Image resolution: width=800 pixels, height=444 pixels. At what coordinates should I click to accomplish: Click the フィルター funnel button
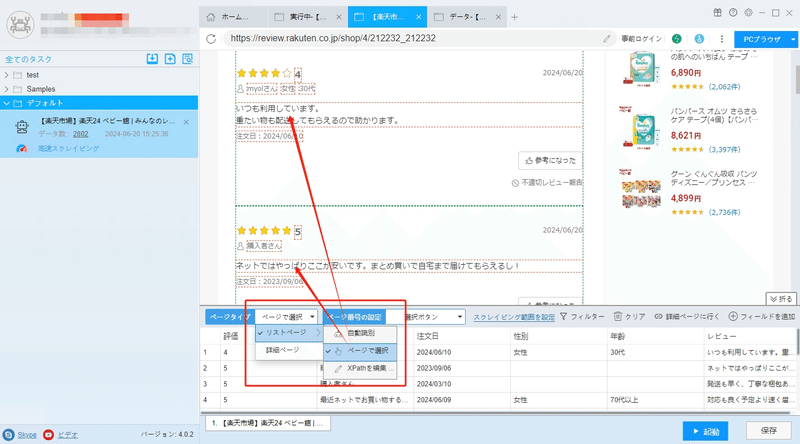[582, 316]
